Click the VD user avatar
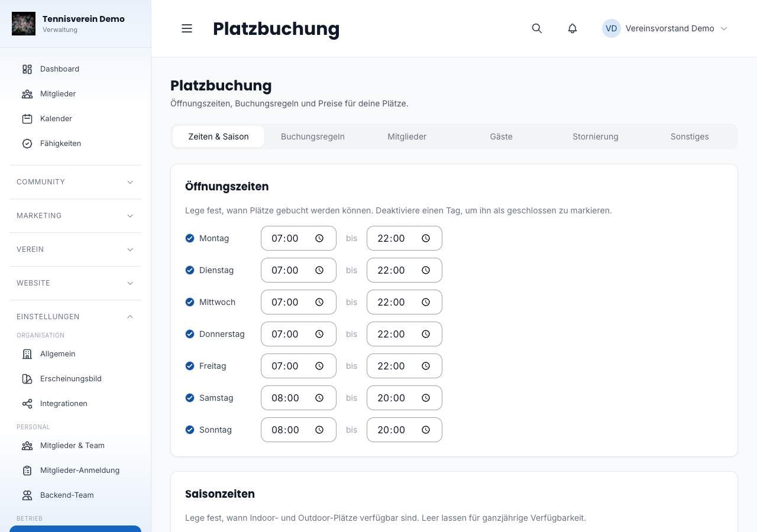 [612, 28]
